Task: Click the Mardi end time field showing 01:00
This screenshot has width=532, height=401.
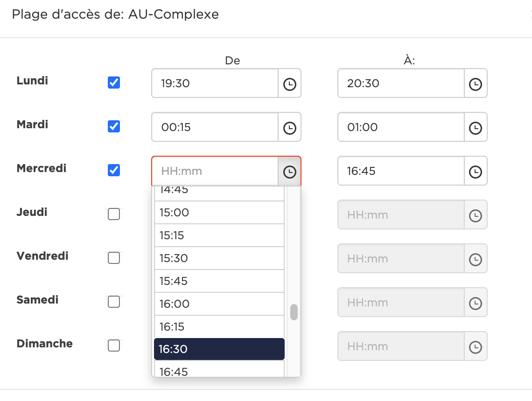Action: (x=400, y=128)
